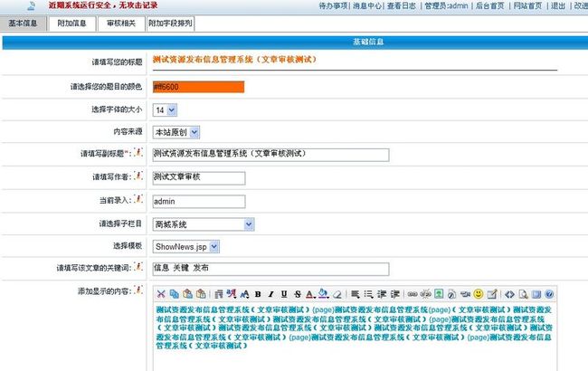Click the Paste icon in the editor toolbar
The height and width of the screenshot is (371, 588).
point(187,294)
